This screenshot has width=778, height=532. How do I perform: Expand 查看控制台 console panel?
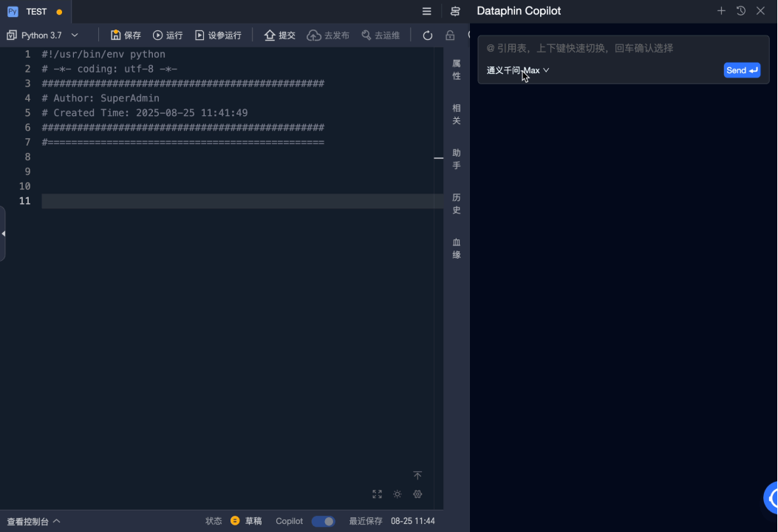(x=33, y=521)
